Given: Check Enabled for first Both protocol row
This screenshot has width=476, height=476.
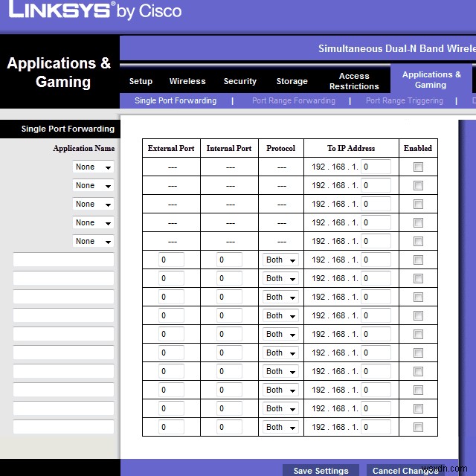Looking at the screenshot, I should pos(418,260).
